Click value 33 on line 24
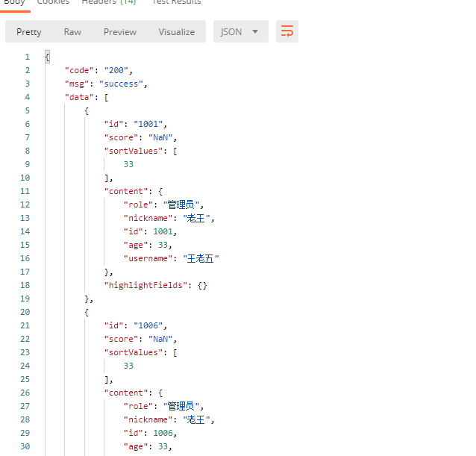The height and width of the screenshot is (456, 476). (x=128, y=366)
